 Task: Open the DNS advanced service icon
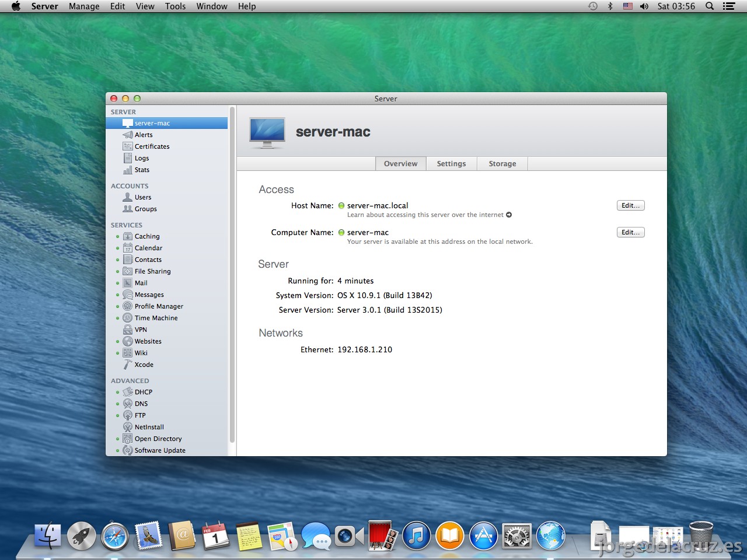pyautogui.click(x=128, y=404)
